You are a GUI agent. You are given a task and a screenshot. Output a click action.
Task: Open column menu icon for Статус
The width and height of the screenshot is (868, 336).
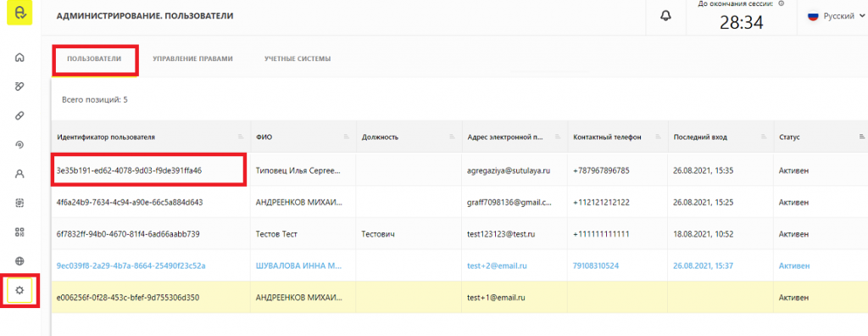tap(862, 137)
